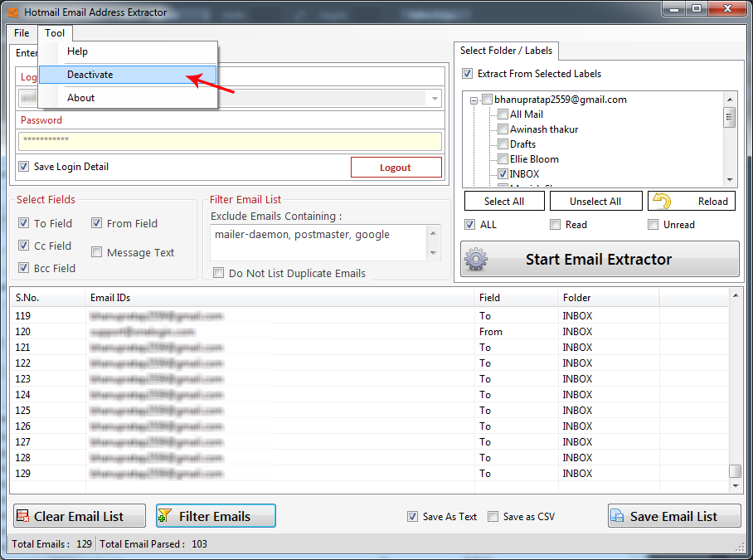Toggle the ALL messages checkbox

(x=470, y=225)
